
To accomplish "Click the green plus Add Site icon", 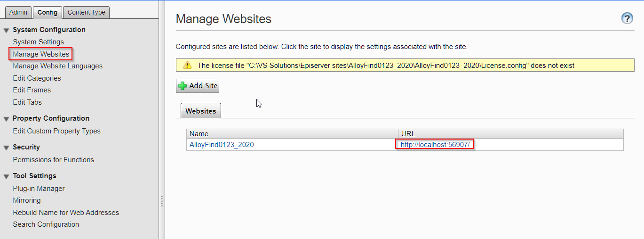I will (183, 86).
